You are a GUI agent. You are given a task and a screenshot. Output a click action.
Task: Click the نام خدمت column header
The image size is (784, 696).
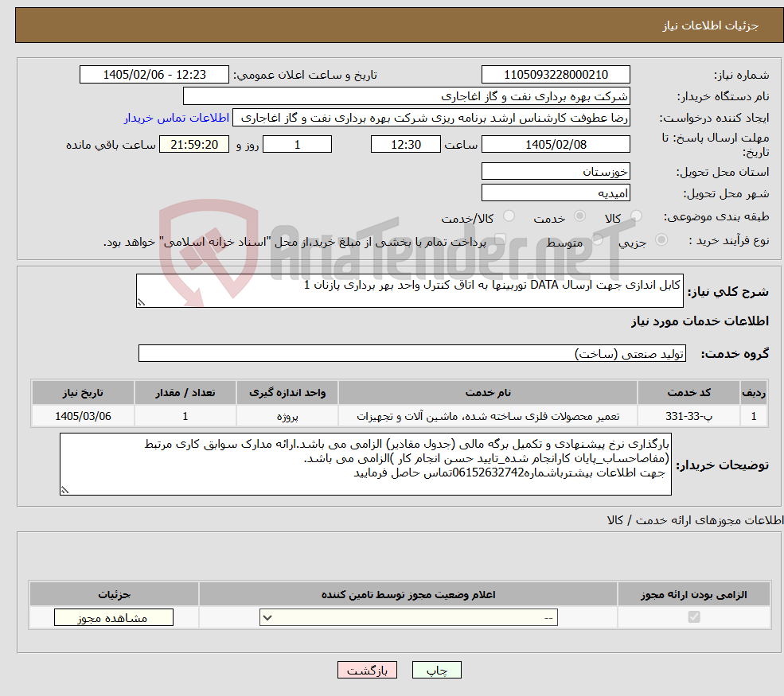tap(488, 393)
